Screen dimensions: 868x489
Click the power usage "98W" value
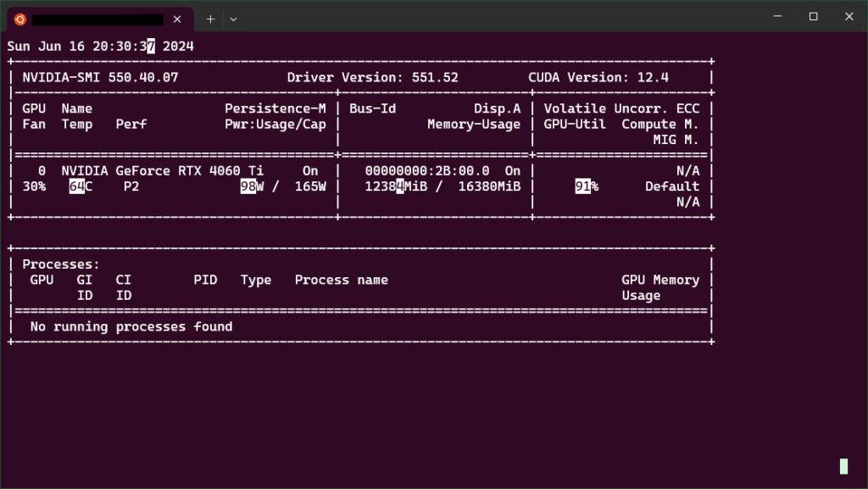(x=252, y=186)
